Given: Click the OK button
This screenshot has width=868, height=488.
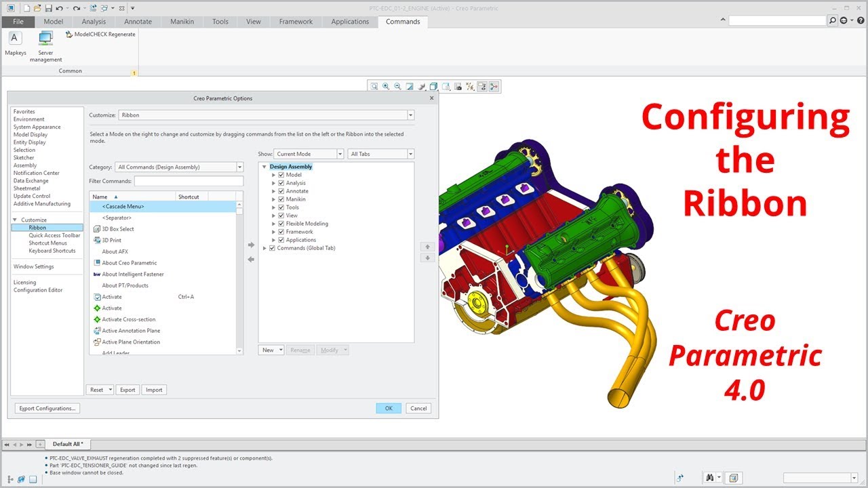Looking at the screenshot, I should [389, 408].
